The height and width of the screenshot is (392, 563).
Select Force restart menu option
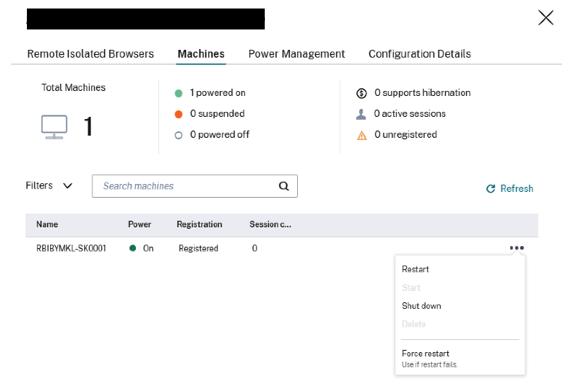tap(425, 354)
